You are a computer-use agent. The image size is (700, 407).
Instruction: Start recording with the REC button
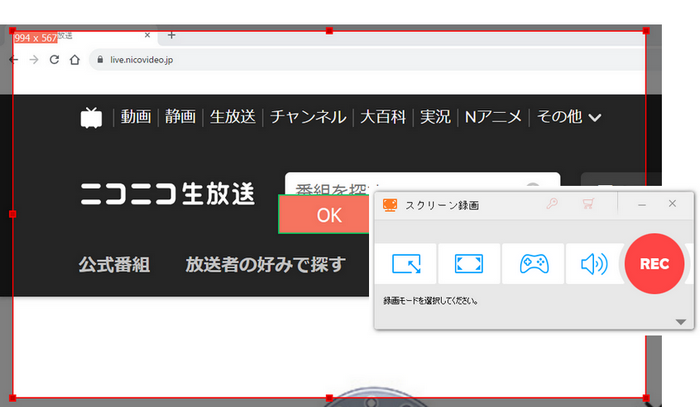[x=654, y=264]
